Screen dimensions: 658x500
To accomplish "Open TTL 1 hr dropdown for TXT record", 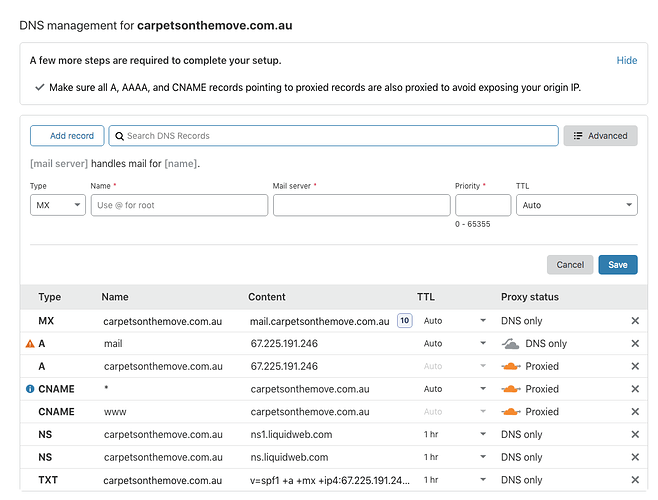I will coord(483,480).
